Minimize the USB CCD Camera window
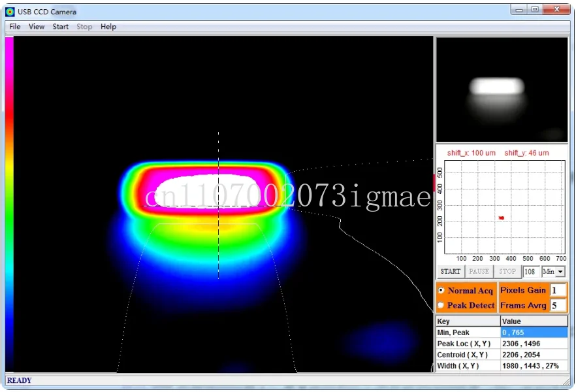The width and height of the screenshot is (576, 392). pyautogui.click(x=519, y=10)
